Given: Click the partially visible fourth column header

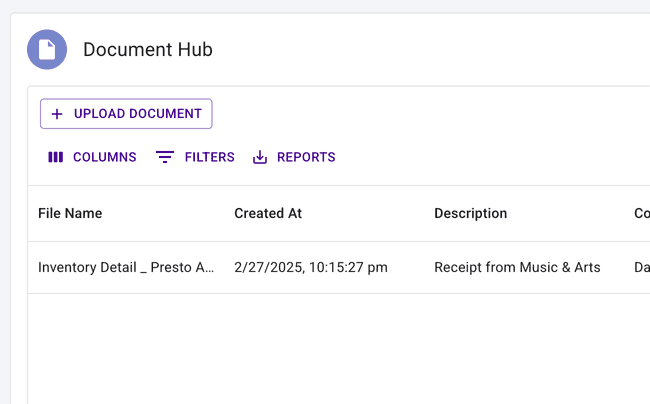Looking at the screenshot, I should [640, 213].
